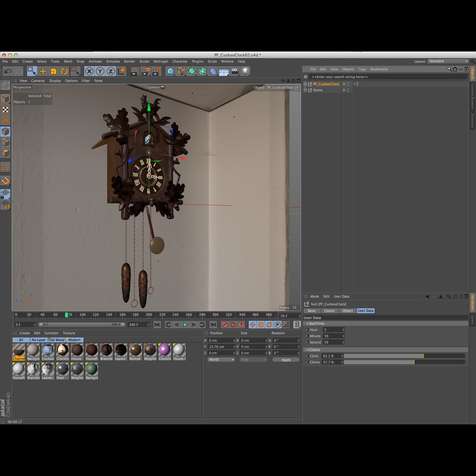This screenshot has width=476, height=476.
Task: Open the blue Deformer icon
Action: [213, 71]
